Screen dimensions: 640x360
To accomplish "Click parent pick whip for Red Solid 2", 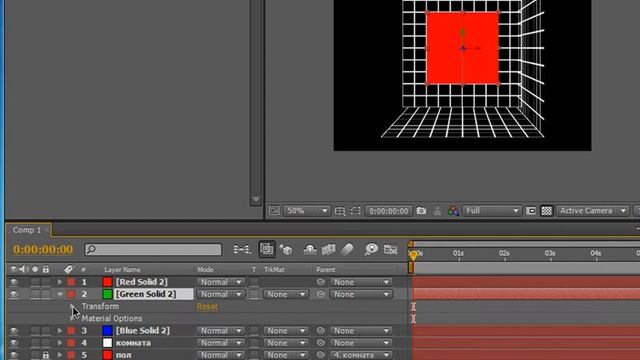I will tap(321, 282).
